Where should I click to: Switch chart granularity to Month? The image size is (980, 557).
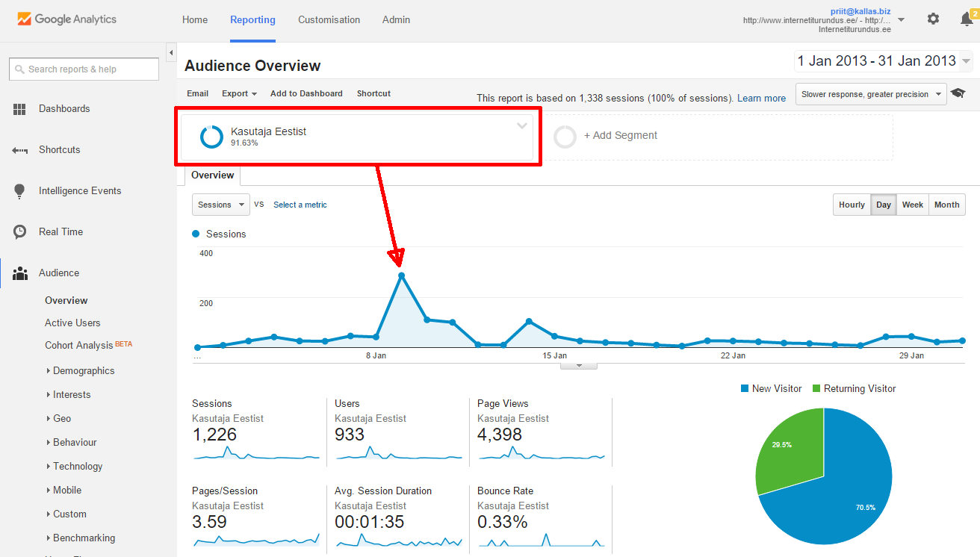(946, 205)
